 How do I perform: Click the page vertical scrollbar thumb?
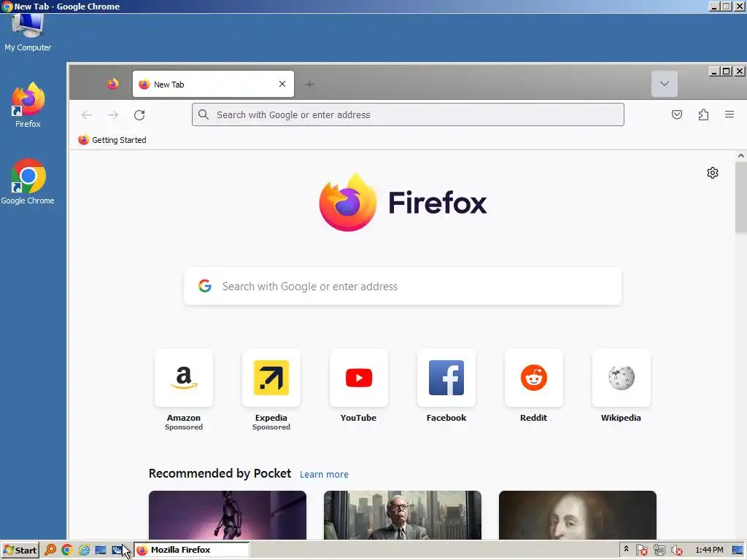click(x=741, y=197)
